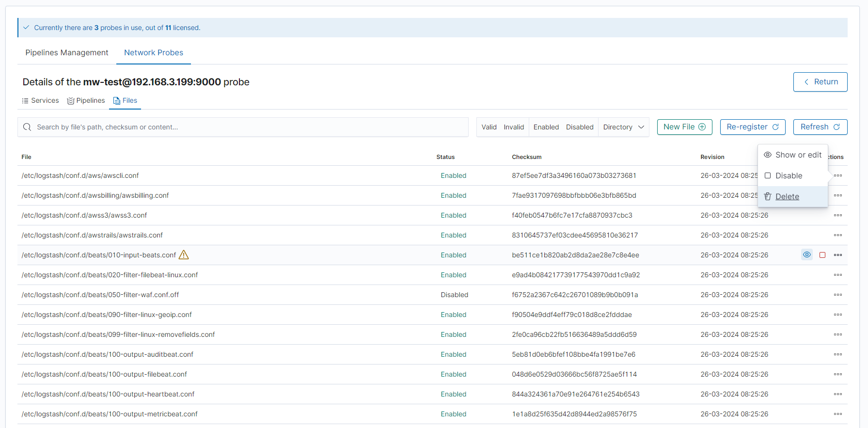Open three-dot menu for 100-output-metricbeat.conf

click(x=837, y=414)
